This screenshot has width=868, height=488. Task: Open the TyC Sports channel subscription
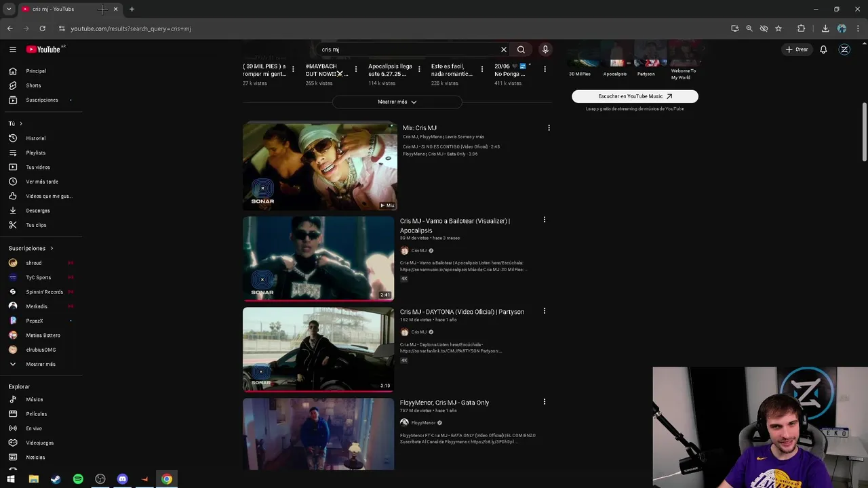38,277
